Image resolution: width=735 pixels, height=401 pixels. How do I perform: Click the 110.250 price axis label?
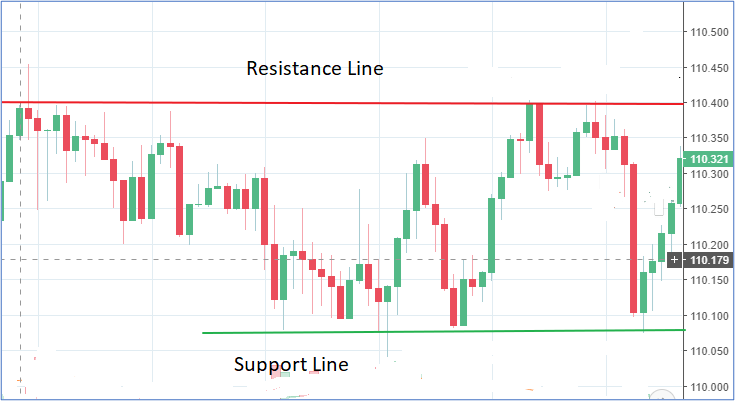point(709,209)
